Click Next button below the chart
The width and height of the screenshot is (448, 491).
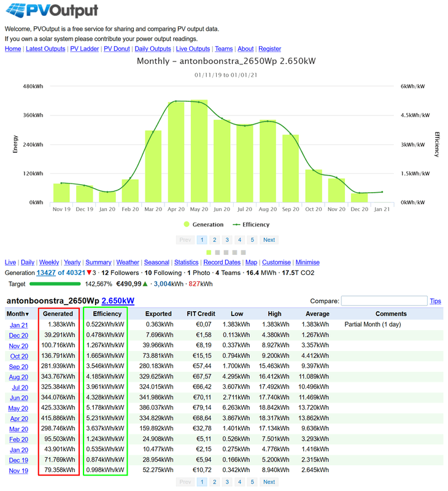click(x=269, y=240)
